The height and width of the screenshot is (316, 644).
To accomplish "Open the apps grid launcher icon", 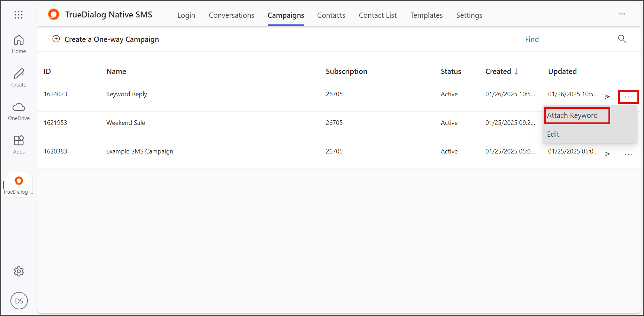I will 18,15.
